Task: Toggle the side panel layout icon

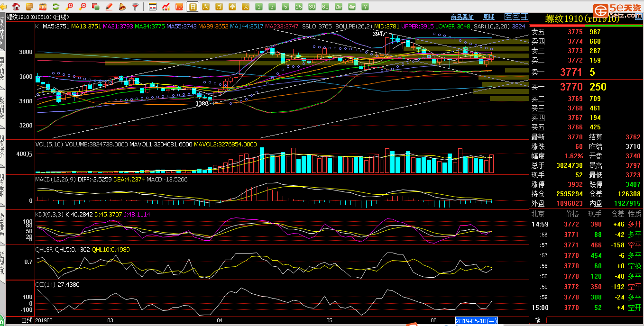Action: point(524,17)
